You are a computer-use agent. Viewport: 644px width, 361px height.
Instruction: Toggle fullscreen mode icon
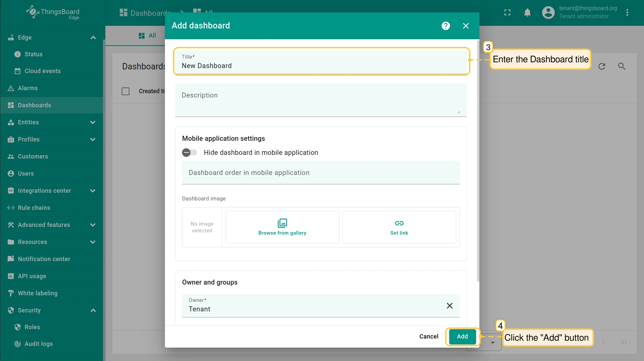point(507,13)
